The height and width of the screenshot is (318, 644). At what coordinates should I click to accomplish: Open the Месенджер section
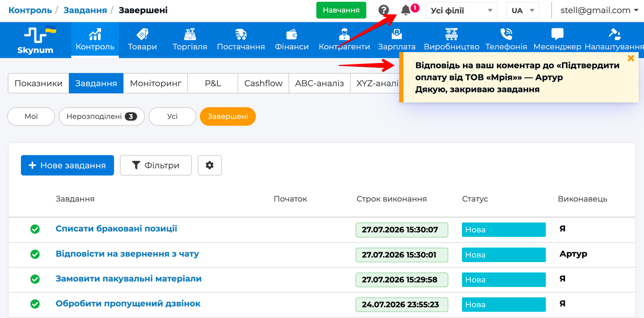pyautogui.click(x=557, y=40)
